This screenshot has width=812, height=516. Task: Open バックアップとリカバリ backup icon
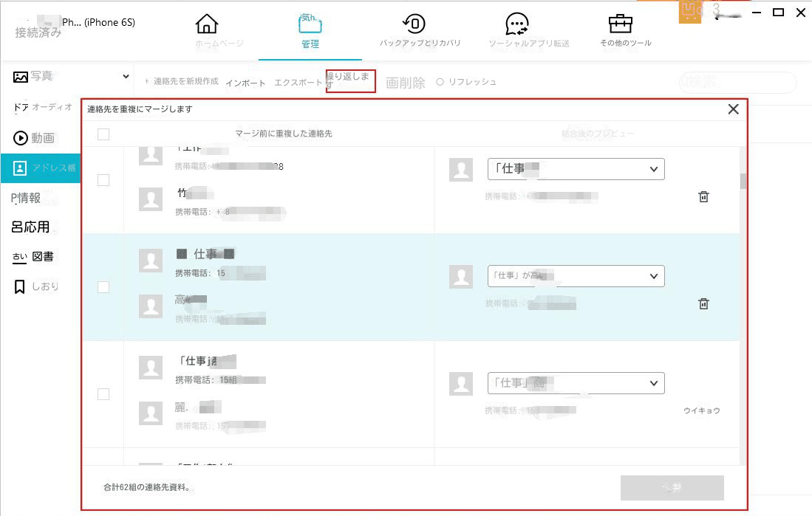[414, 24]
